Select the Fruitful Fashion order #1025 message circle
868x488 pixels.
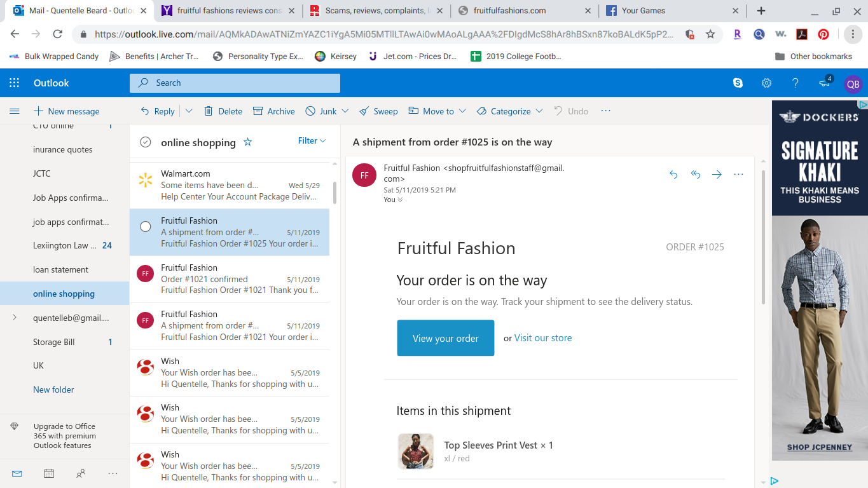coord(146,226)
